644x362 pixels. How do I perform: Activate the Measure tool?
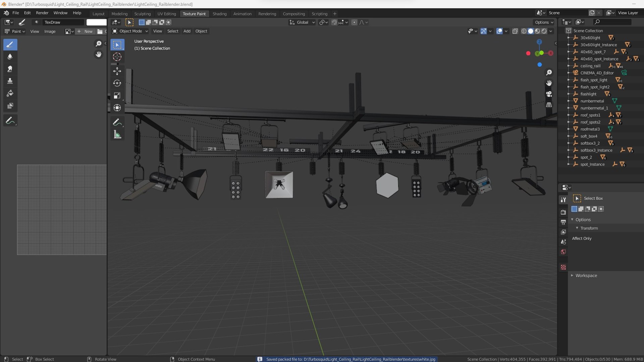[x=117, y=135]
